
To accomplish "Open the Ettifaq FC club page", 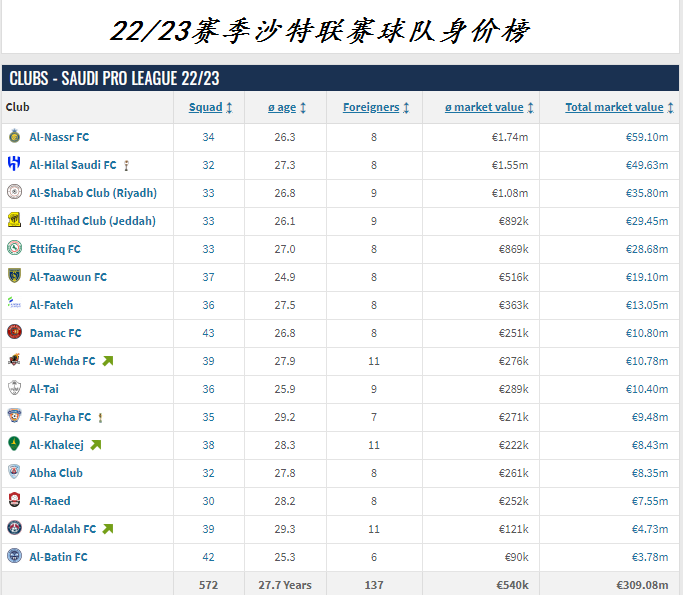I will pos(55,249).
